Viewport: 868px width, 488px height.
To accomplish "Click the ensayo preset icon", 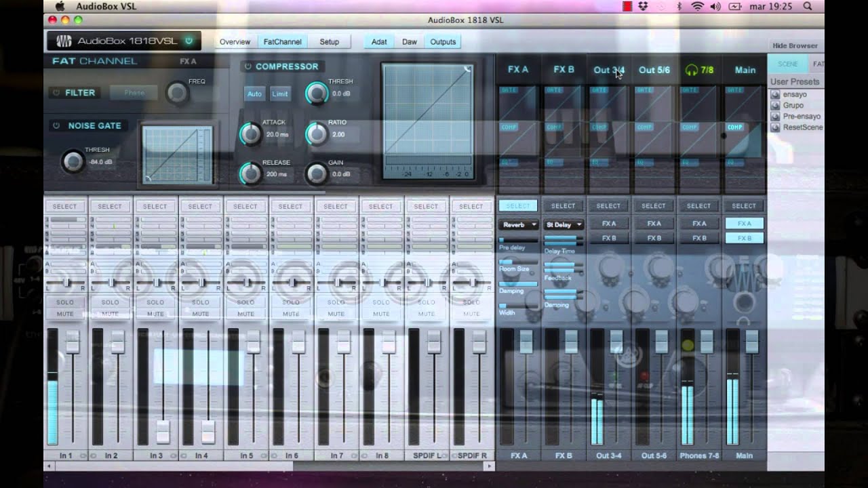I will pyautogui.click(x=775, y=95).
